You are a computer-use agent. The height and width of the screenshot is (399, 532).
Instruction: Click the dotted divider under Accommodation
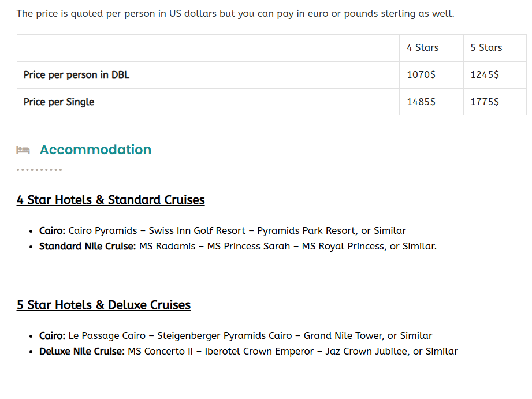(x=39, y=170)
